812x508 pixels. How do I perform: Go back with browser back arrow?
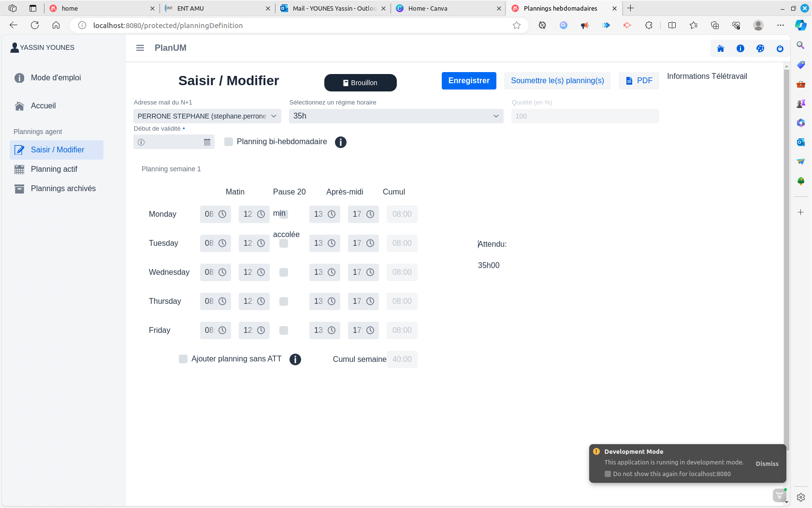pos(14,25)
